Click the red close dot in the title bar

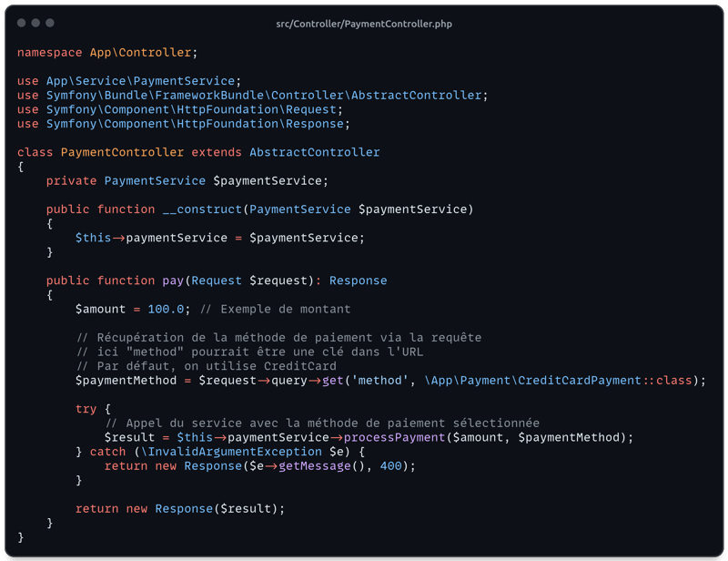point(21,23)
